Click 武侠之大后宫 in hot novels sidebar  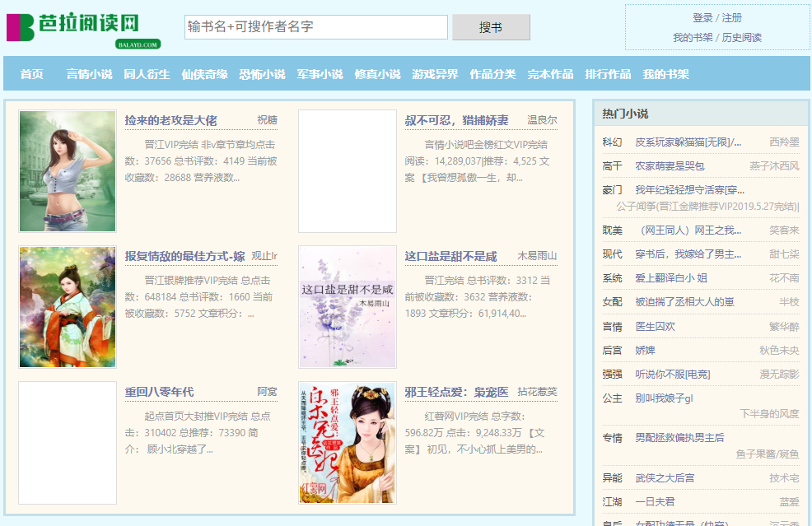pyautogui.click(x=664, y=477)
